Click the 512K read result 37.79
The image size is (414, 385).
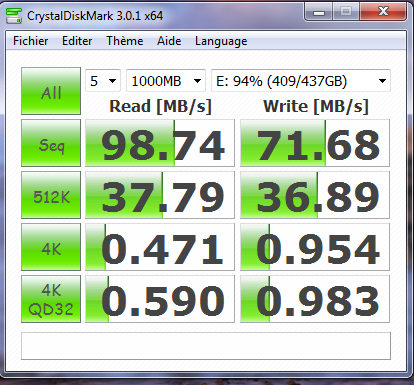tap(160, 195)
